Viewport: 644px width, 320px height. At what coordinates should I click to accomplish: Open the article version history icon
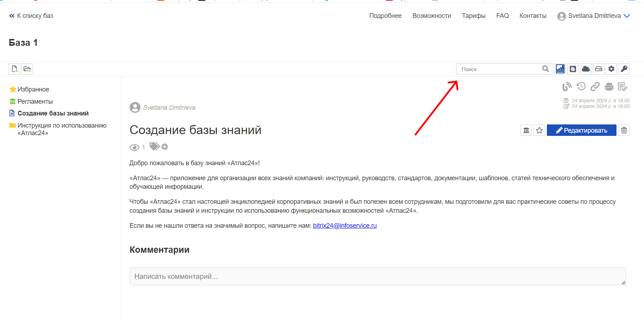point(581,86)
